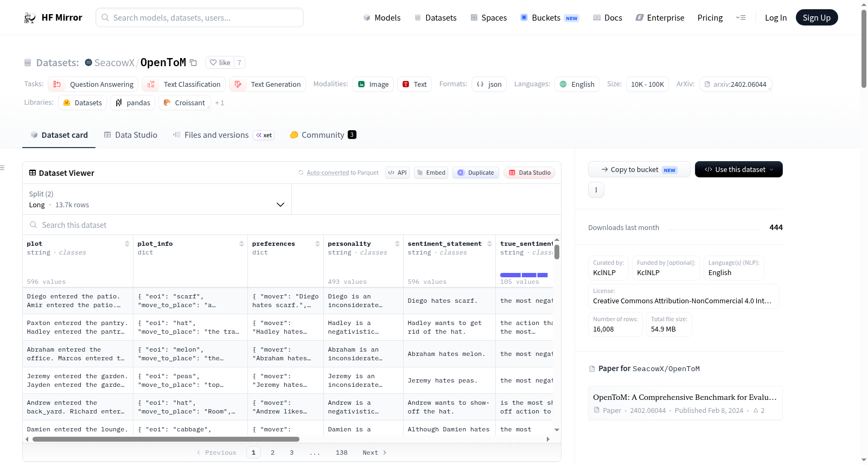Go to the Community tab
Screen dimensions: 868x465
click(x=323, y=135)
